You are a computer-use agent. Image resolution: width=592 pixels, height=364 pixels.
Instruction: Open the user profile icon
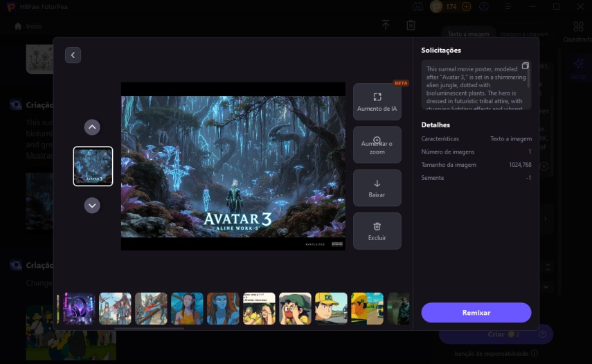point(484,7)
